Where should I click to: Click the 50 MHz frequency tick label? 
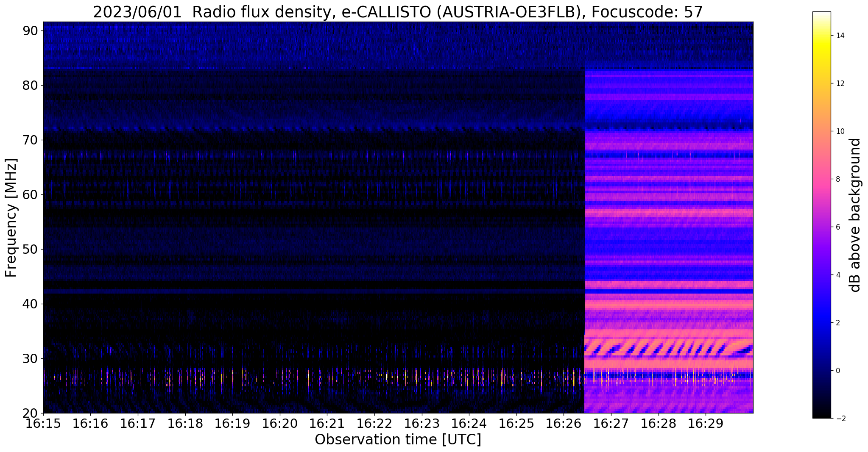(x=30, y=250)
